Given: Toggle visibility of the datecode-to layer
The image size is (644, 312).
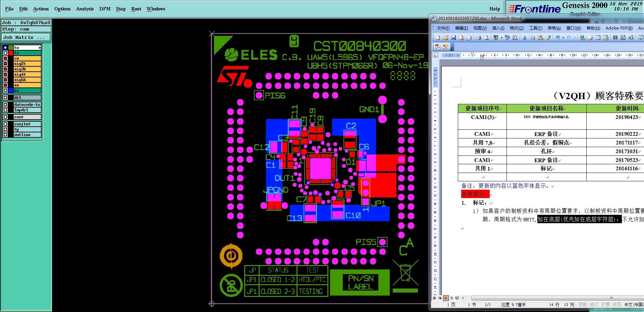Looking at the screenshot, I should [x=5, y=105].
